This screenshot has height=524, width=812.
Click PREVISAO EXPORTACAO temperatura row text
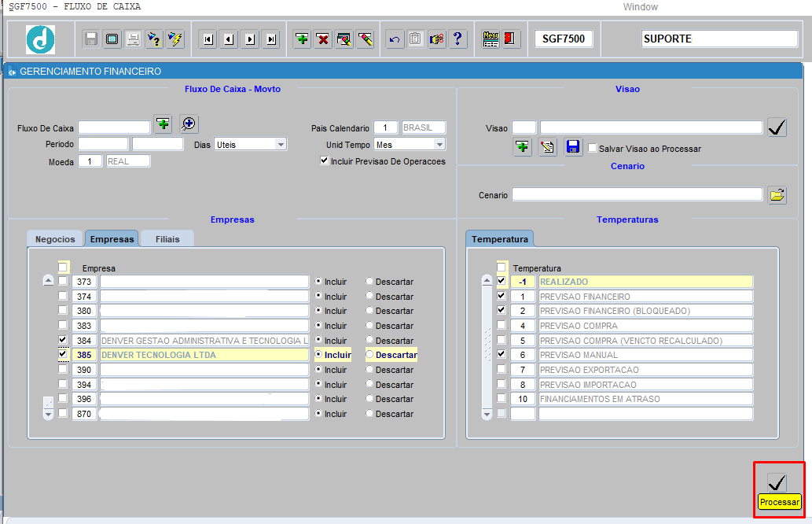coord(590,370)
